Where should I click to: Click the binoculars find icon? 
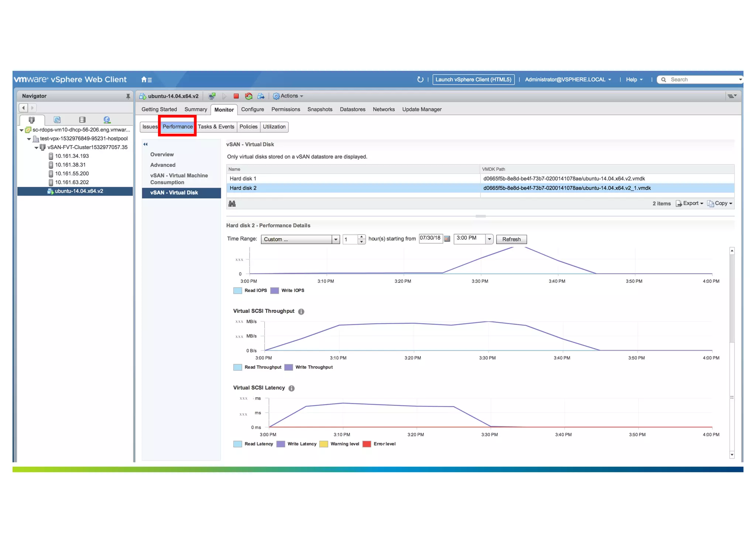coord(232,204)
